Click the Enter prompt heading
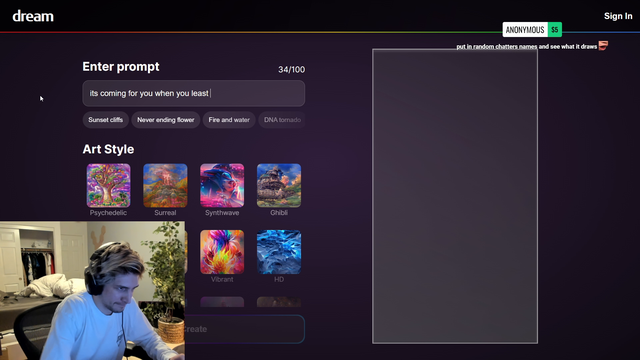 [121, 67]
